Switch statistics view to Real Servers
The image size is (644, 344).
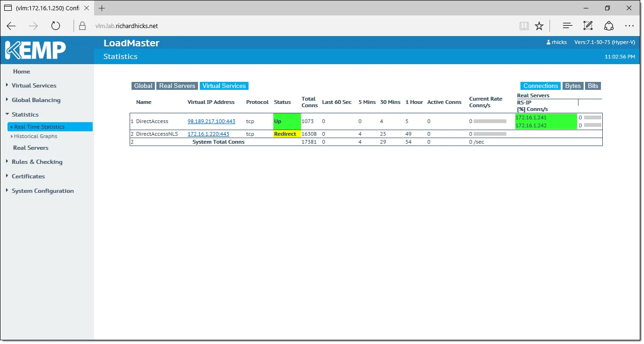177,86
